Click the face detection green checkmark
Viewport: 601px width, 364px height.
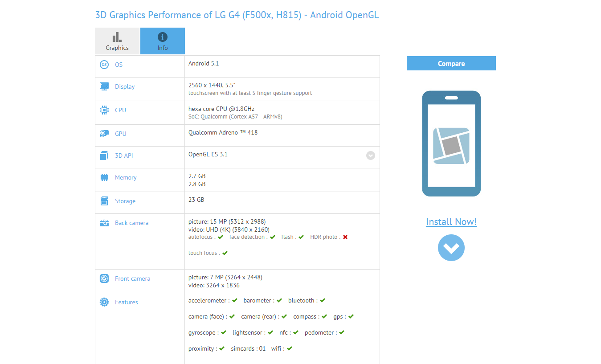point(273,237)
